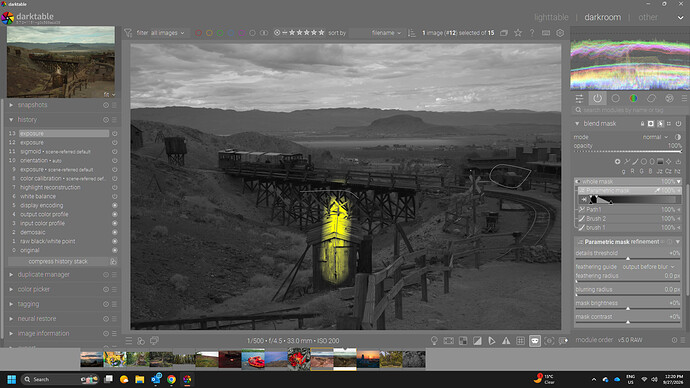The image size is (690, 388).
Task: Toggle drawn and parametric mask mode icon
Action: (x=660, y=124)
